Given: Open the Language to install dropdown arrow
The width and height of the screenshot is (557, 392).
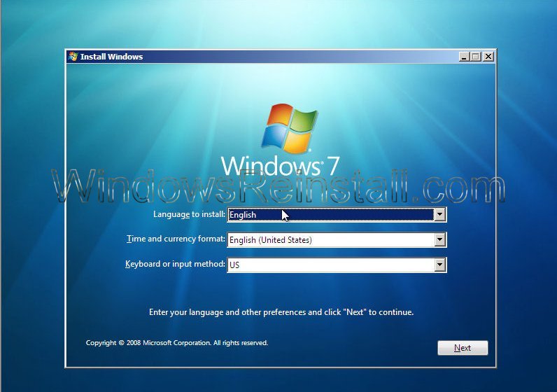Looking at the screenshot, I should tap(439, 215).
